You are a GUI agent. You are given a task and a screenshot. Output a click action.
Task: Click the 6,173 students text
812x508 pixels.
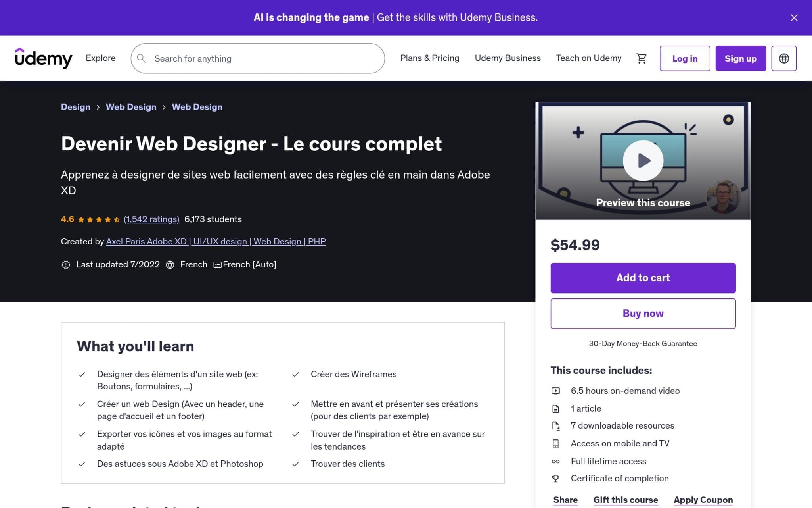pyautogui.click(x=213, y=219)
